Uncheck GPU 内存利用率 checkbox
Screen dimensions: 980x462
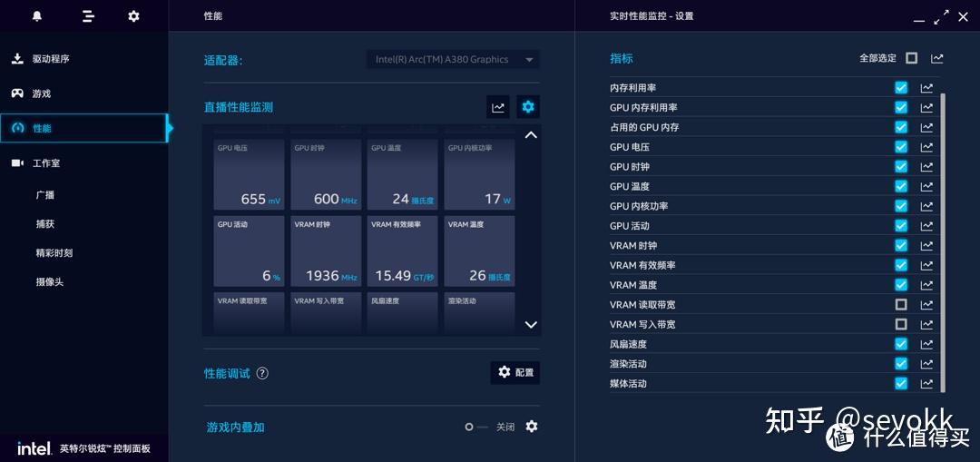pos(901,107)
